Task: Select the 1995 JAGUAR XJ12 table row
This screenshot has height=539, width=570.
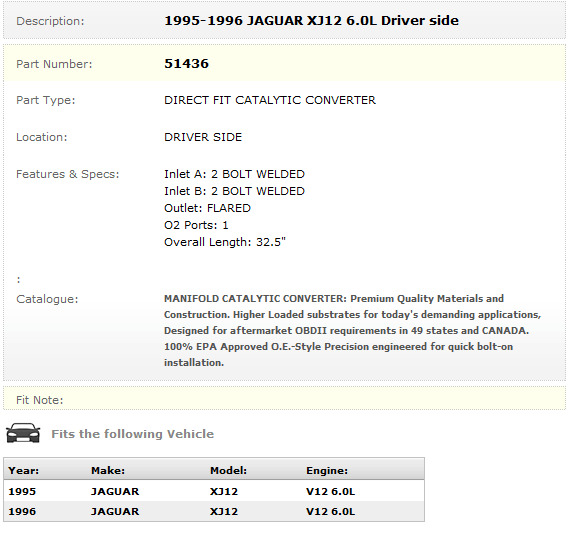Action: click(214, 491)
